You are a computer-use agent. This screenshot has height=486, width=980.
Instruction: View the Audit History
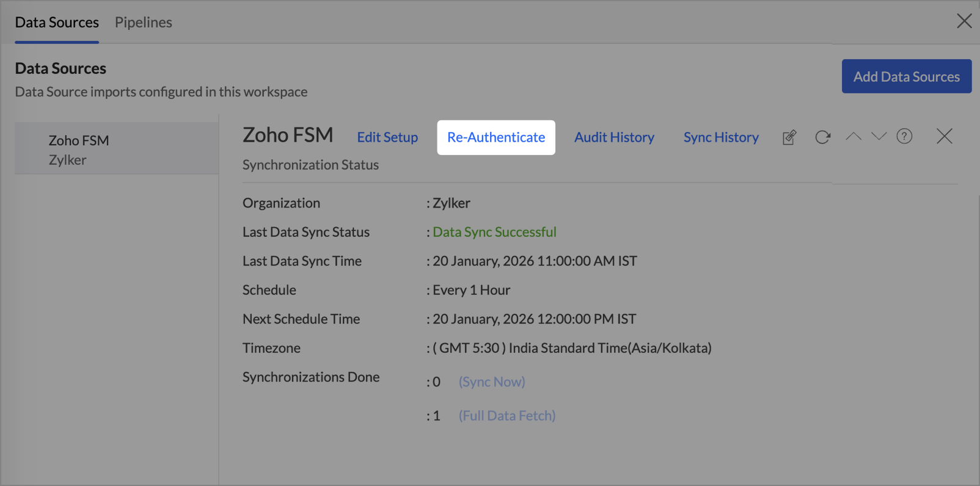pyautogui.click(x=614, y=137)
